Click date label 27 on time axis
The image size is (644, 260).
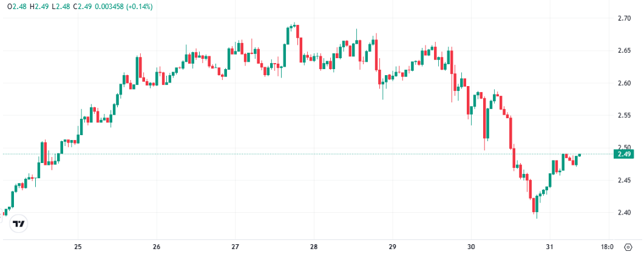(x=236, y=247)
